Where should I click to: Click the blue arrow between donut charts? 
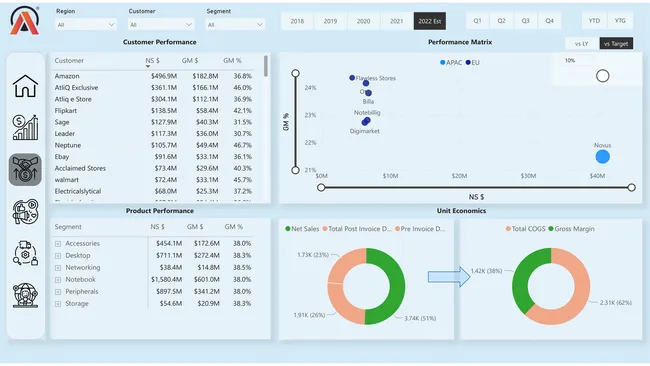449,276
